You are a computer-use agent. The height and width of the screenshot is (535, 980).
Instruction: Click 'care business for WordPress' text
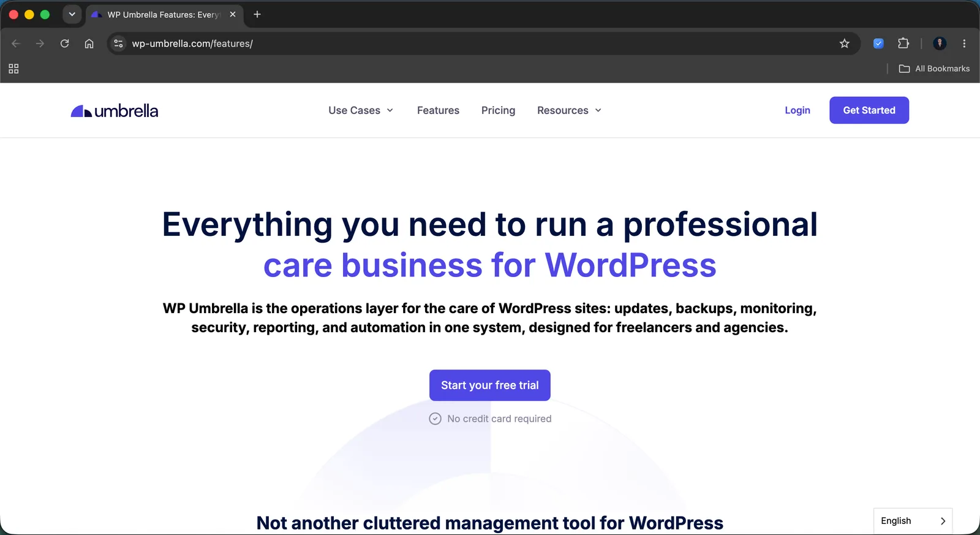coord(490,265)
